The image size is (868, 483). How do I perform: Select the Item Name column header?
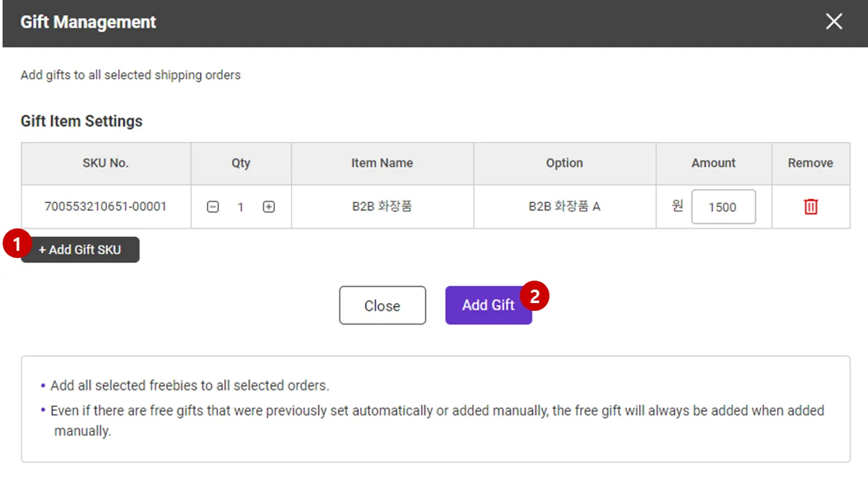pos(382,163)
